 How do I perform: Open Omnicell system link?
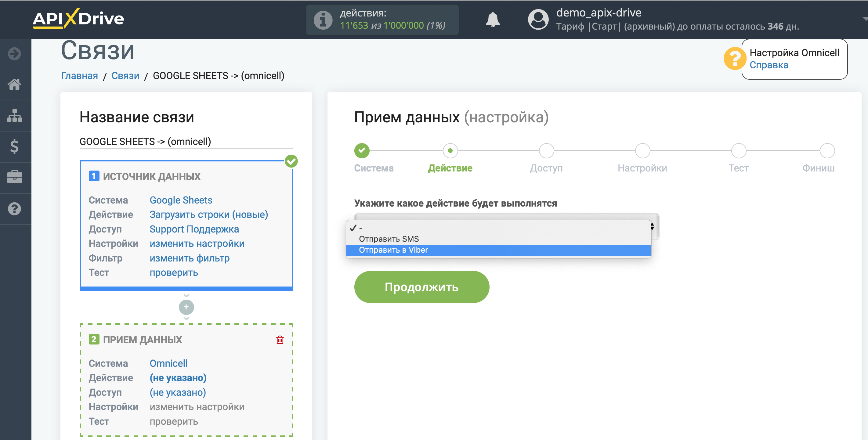coord(168,363)
